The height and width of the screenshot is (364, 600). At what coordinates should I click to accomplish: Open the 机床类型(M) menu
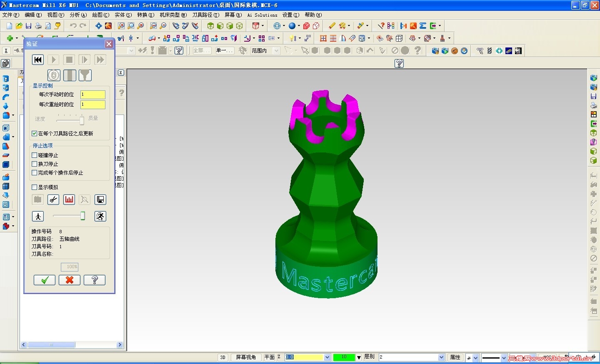(x=173, y=15)
